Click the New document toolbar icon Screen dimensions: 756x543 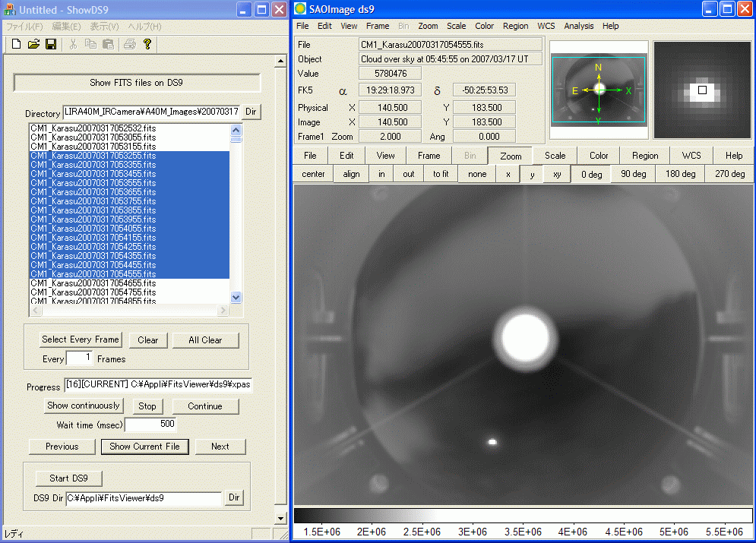click(16, 44)
